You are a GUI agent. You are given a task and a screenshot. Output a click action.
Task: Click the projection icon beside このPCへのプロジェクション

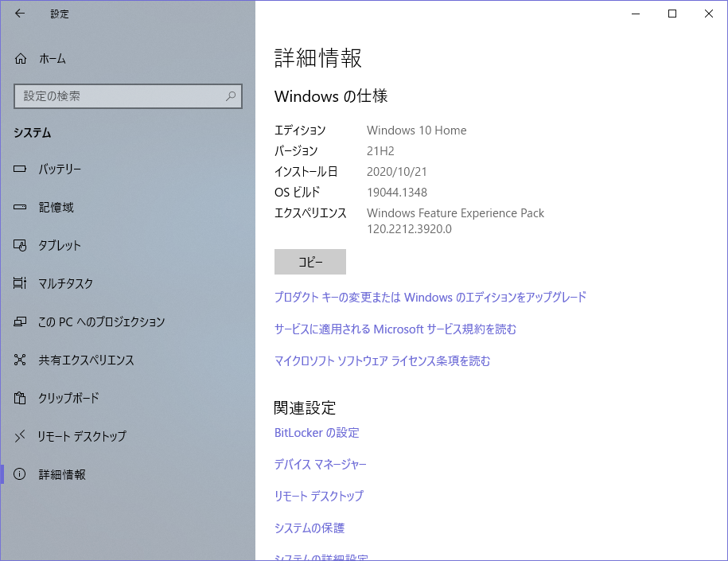(x=20, y=321)
